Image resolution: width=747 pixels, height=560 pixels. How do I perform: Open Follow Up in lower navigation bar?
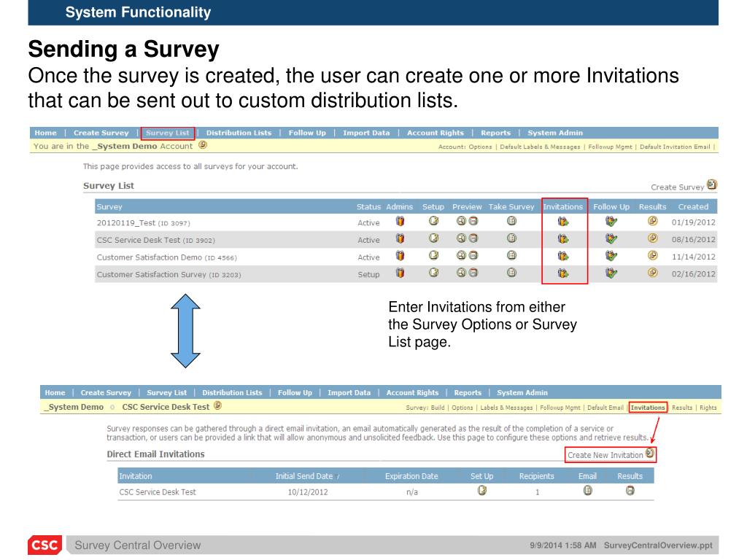(x=295, y=393)
